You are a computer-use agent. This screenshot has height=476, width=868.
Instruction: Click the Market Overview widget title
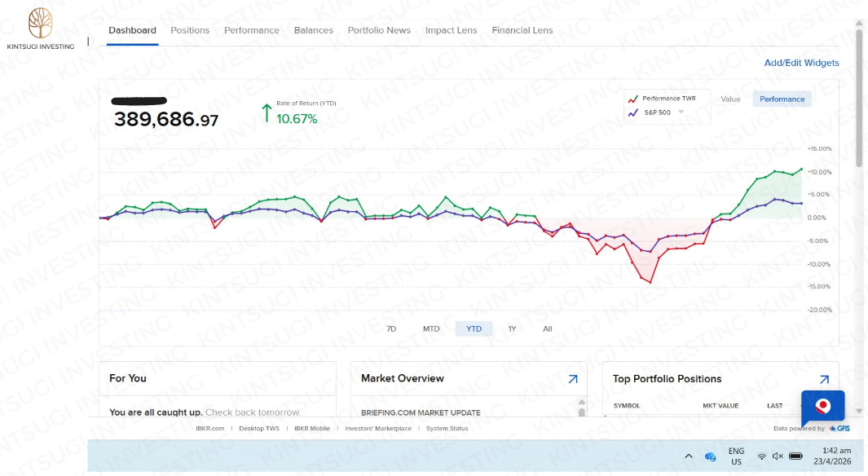(403, 378)
